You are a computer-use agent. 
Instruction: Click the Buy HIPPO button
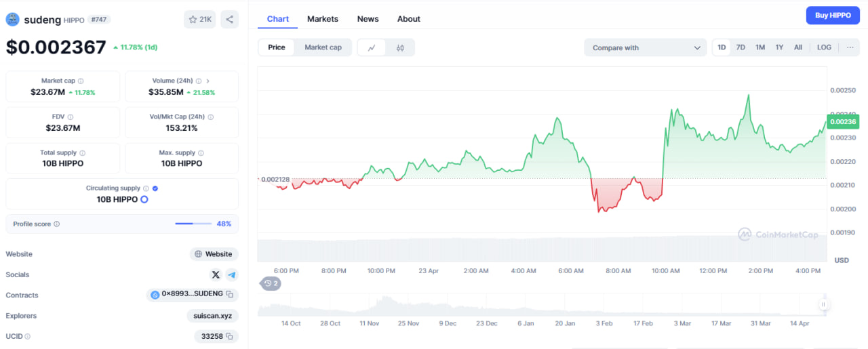(832, 16)
